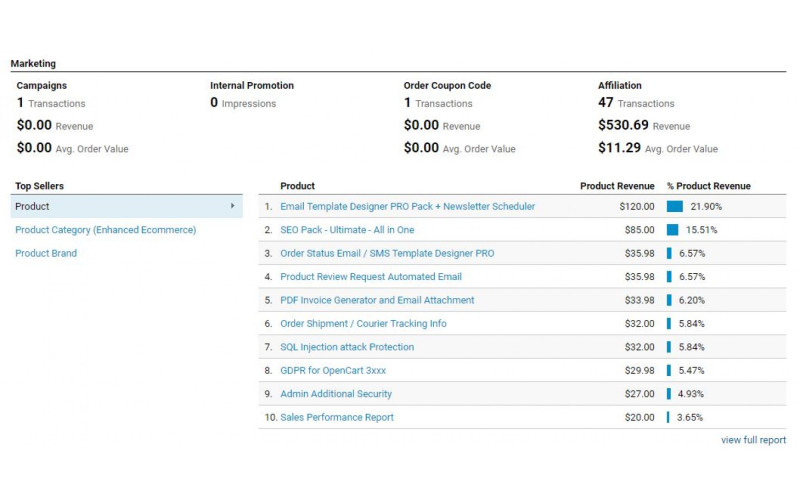
Task: Click the Marketing section title
Action: pyautogui.click(x=33, y=64)
